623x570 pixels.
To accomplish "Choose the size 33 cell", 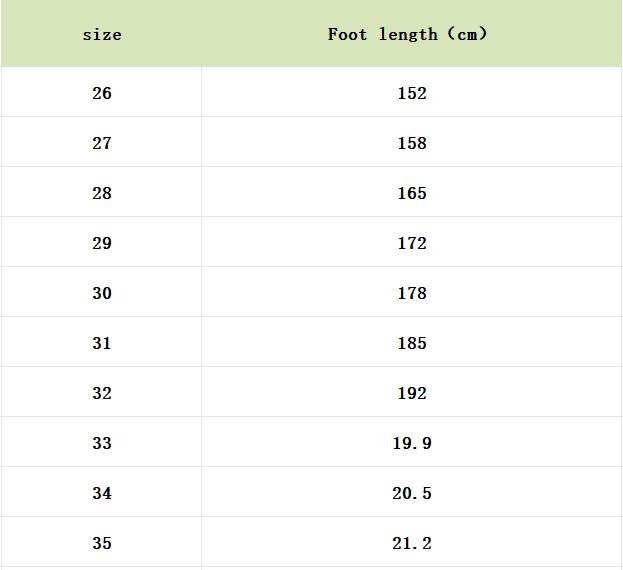I will pos(102,443).
